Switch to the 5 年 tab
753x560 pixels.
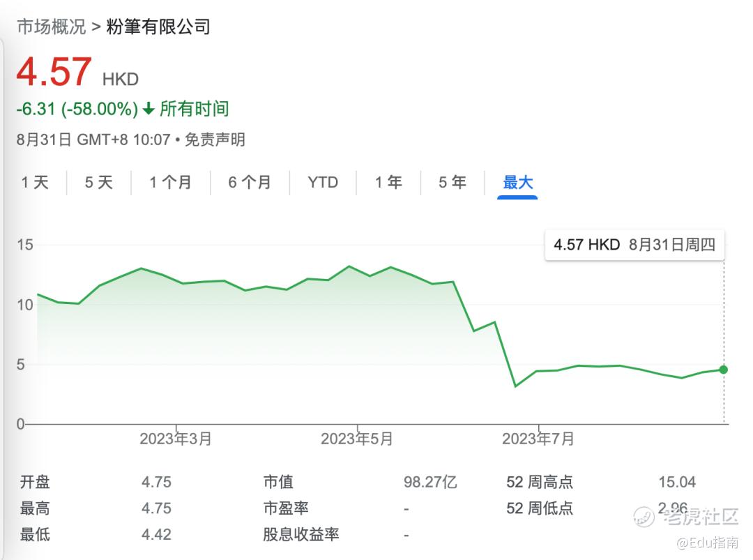click(x=452, y=183)
